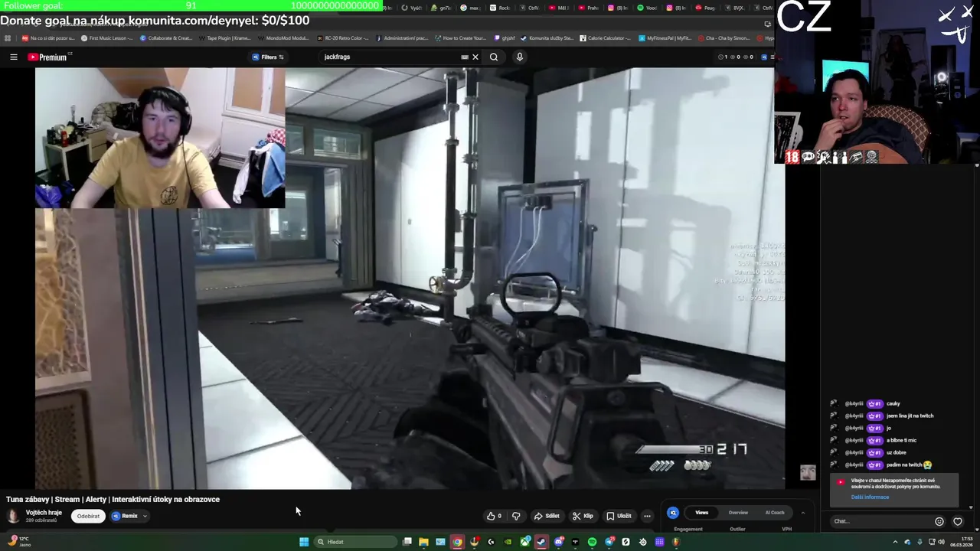Open the Vojtěch hraje channel name

click(44, 513)
